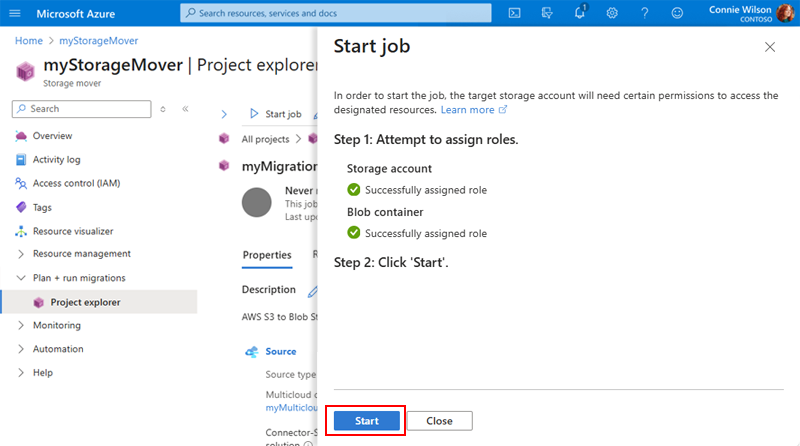Open Access control (IAM)

click(77, 183)
